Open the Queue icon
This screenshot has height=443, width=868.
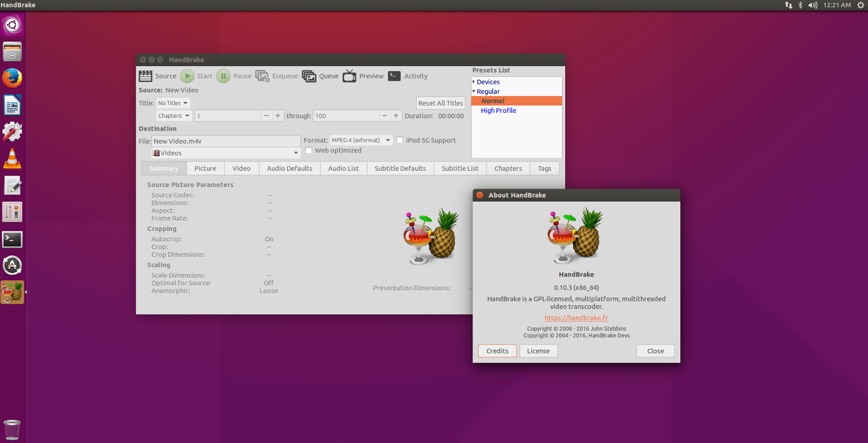pos(309,76)
